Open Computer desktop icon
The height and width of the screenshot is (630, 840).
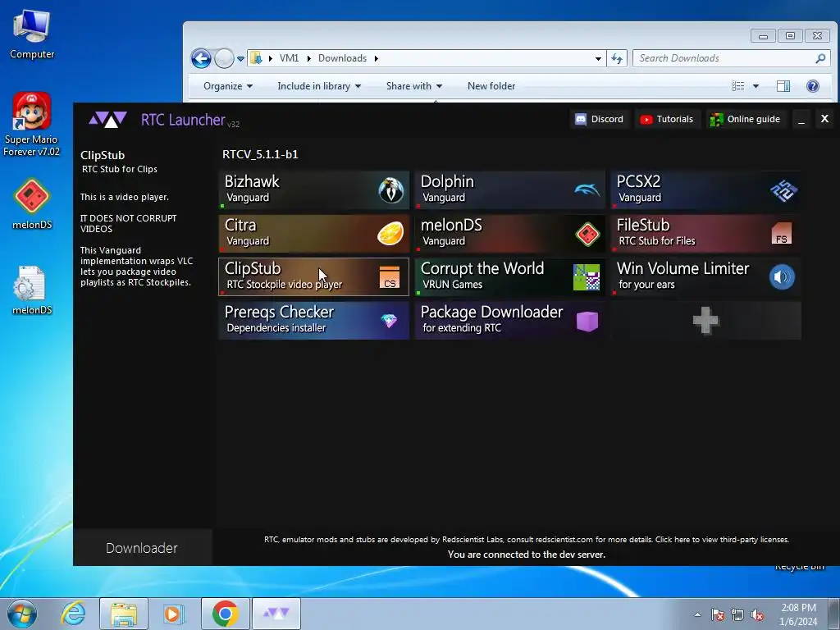coord(32,34)
